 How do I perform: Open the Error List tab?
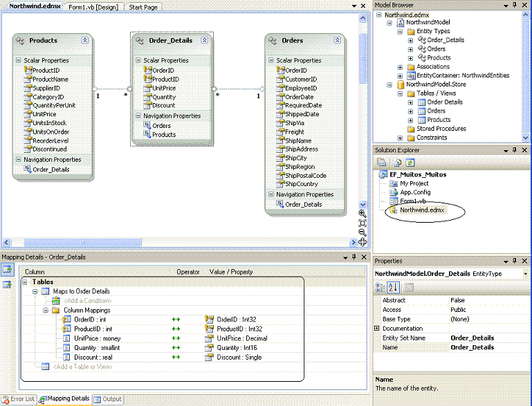pos(19,399)
